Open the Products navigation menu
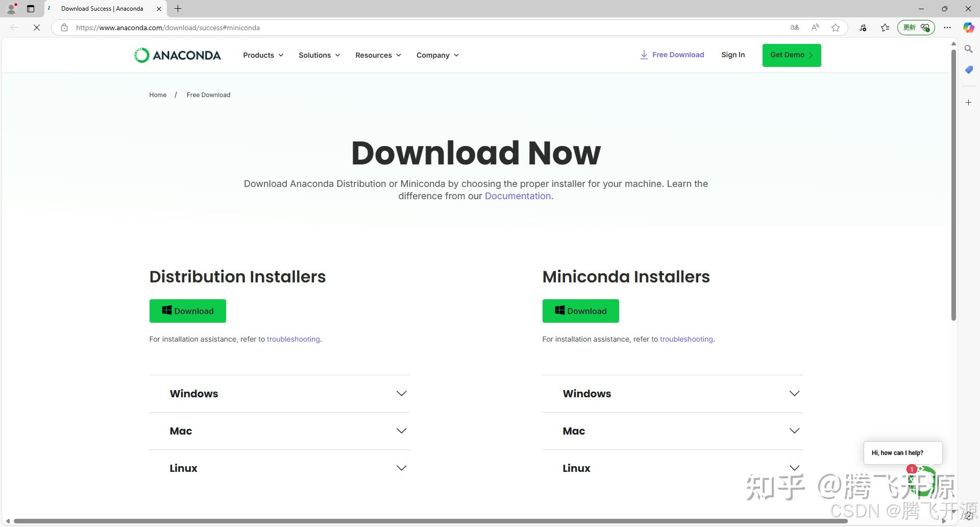The image size is (980, 527). (x=263, y=55)
